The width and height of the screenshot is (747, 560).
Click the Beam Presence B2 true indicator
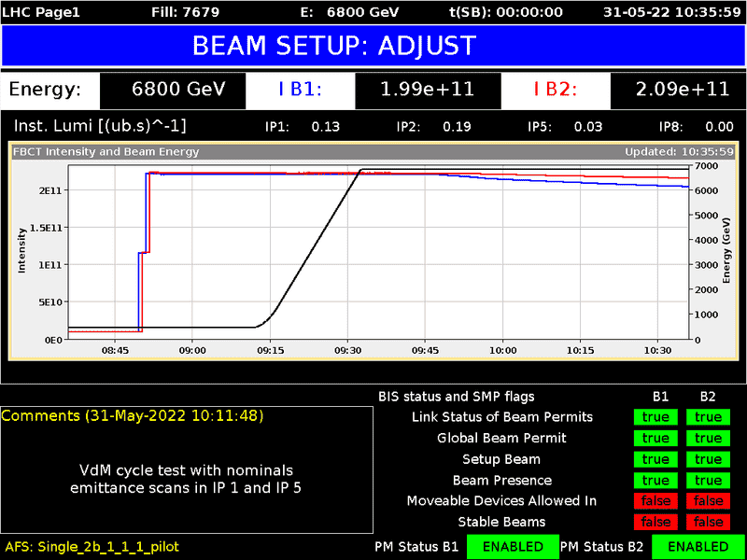[708, 481]
